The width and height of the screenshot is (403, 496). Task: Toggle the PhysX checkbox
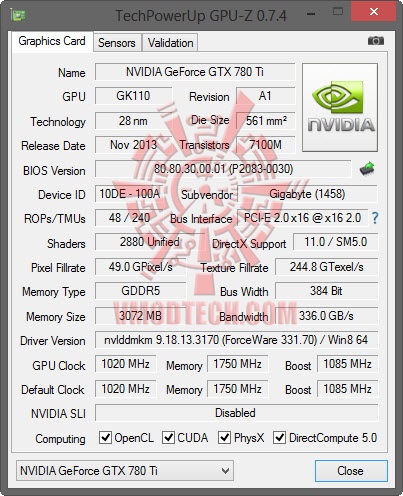[x=224, y=437]
